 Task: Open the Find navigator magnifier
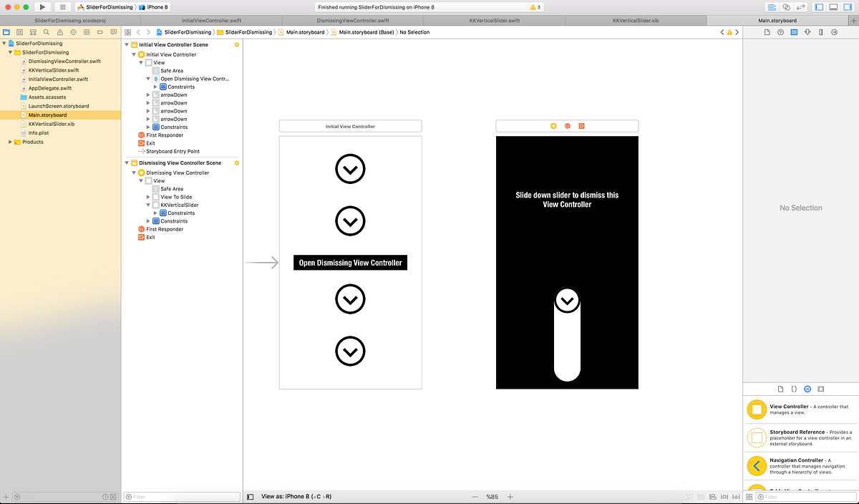(46, 32)
